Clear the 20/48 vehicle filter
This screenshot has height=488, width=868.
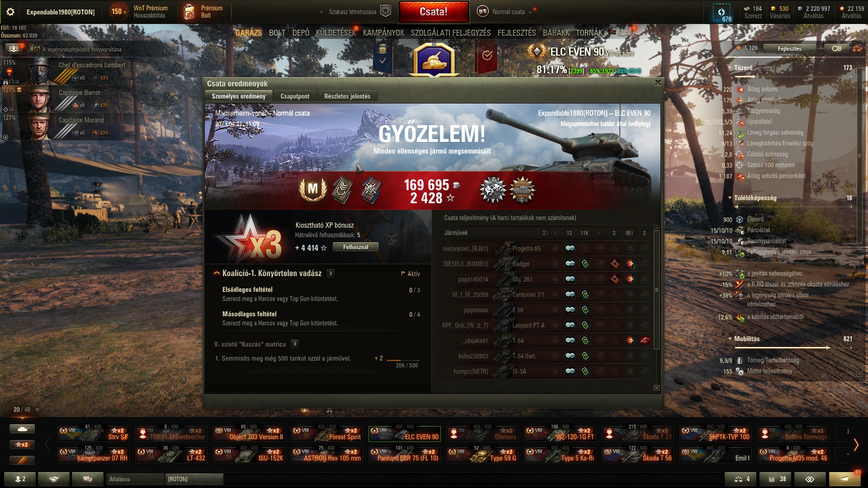[38, 410]
